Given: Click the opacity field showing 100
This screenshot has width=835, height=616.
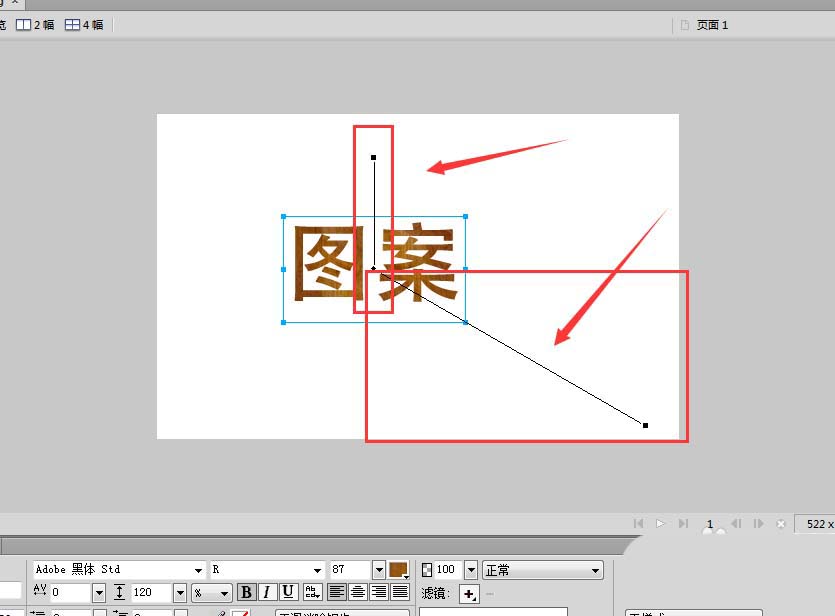Looking at the screenshot, I should 449,569.
